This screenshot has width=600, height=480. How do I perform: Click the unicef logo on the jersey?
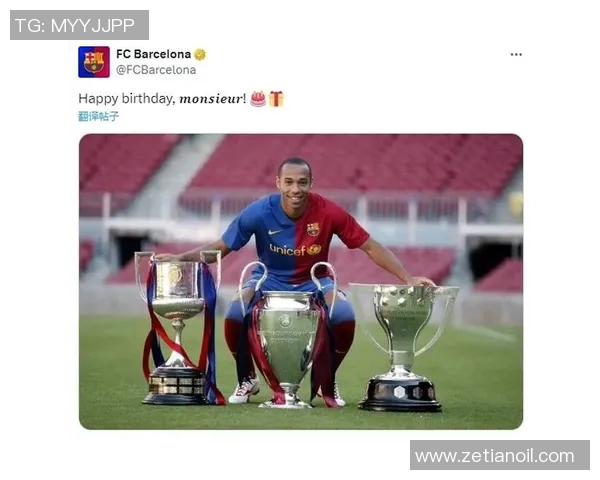295,250
